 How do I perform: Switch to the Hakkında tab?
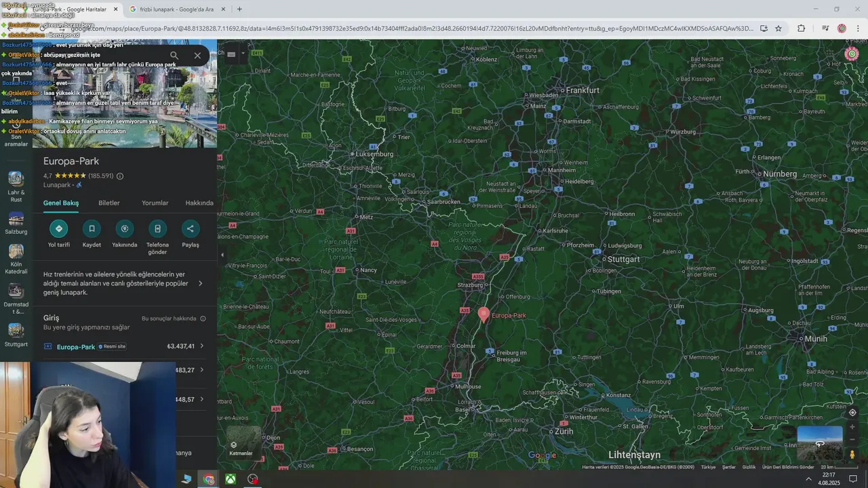pyautogui.click(x=199, y=203)
